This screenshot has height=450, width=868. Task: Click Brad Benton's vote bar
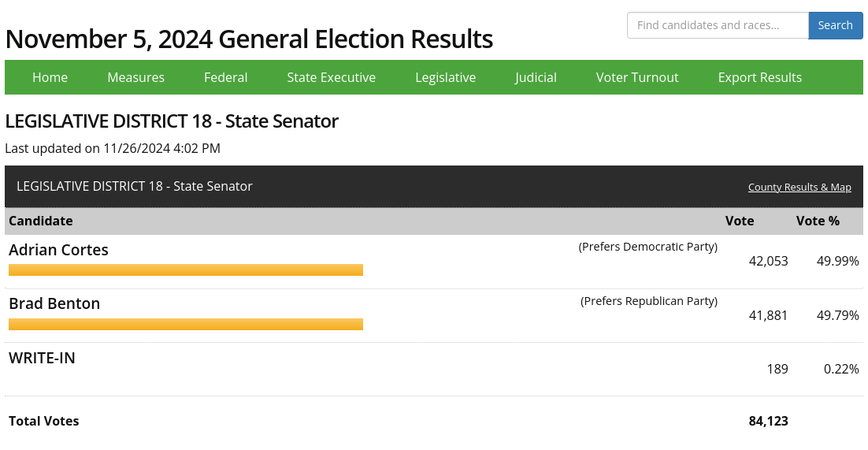tap(186, 324)
